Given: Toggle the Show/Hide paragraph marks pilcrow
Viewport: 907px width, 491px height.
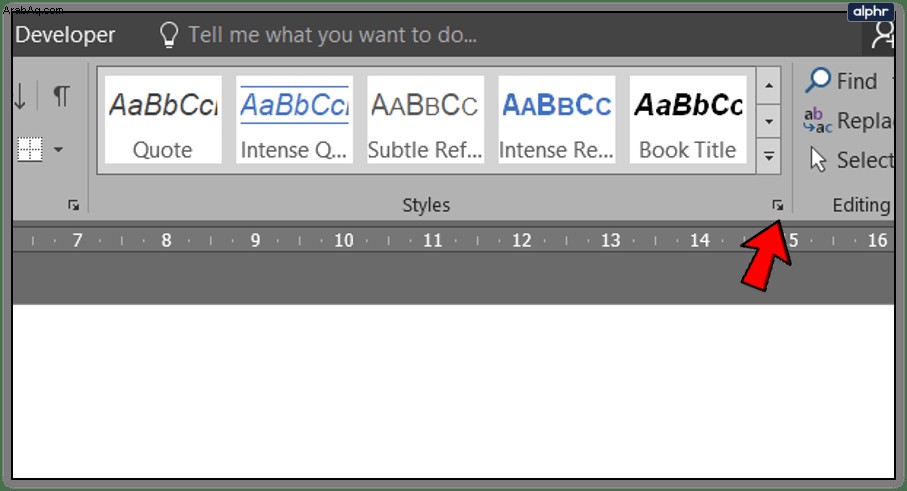Looking at the screenshot, I should click(61, 95).
